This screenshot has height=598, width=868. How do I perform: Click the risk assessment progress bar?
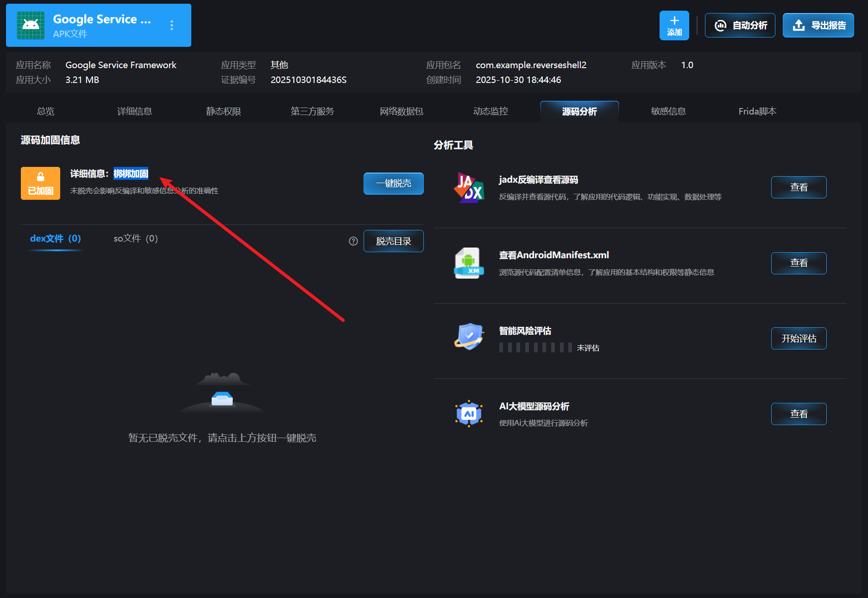(535, 348)
